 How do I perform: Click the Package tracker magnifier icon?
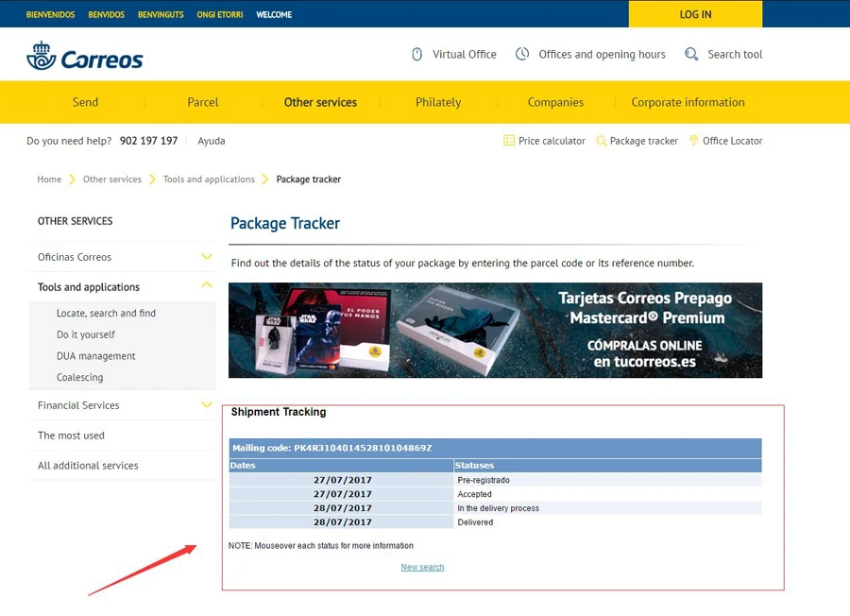pos(601,141)
